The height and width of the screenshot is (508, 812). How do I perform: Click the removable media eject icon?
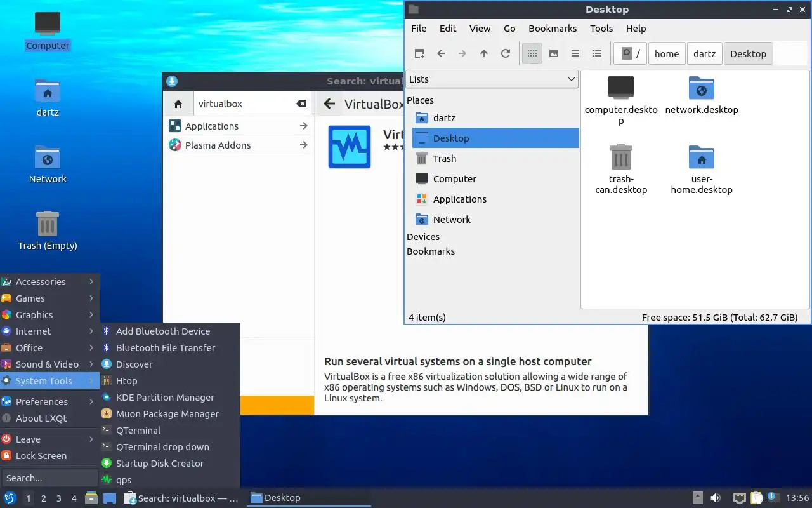pos(698,498)
